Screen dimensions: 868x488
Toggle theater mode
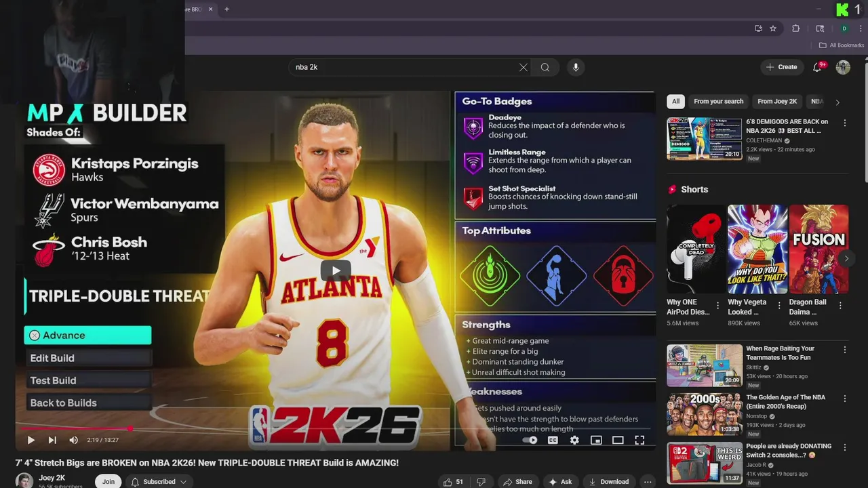click(x=618, y=440)
